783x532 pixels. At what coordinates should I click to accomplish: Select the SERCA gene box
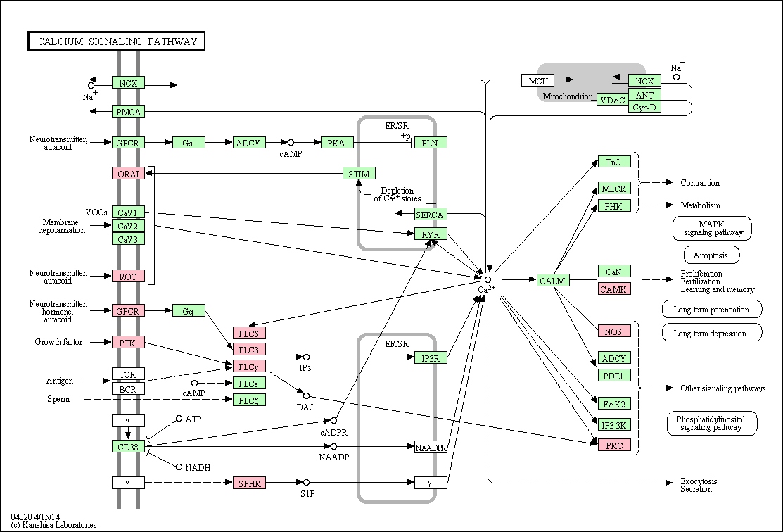click(431, 215)
